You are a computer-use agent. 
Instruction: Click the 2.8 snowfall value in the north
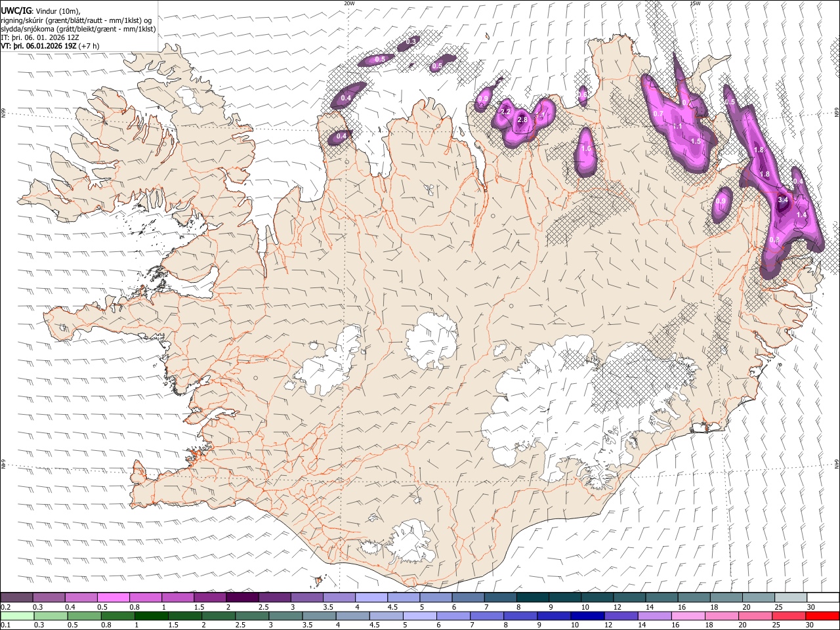click(x=522, y=120)
